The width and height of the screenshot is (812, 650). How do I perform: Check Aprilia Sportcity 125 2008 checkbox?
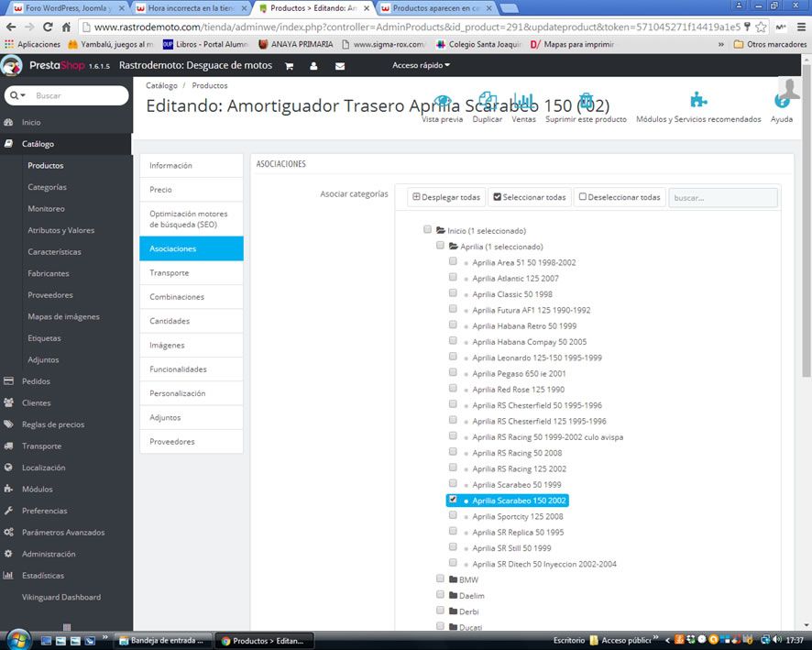(x=453, y=515)
